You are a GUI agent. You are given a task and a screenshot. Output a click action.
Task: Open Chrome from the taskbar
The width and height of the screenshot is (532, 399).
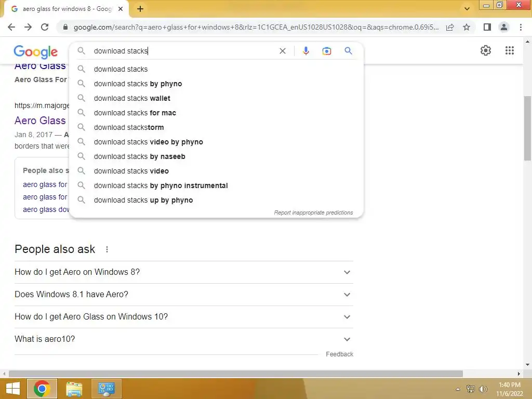click(42, 389)
